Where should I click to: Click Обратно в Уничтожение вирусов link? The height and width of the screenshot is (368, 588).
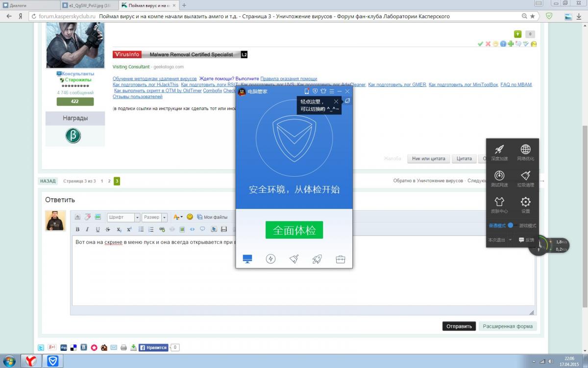point(428,181)
